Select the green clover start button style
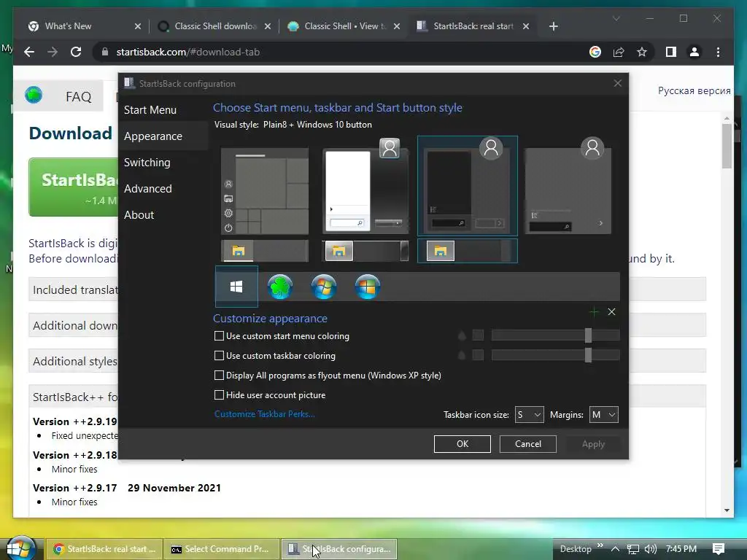The height and width of the screenshot is (560, 747). tap(280, 287)
